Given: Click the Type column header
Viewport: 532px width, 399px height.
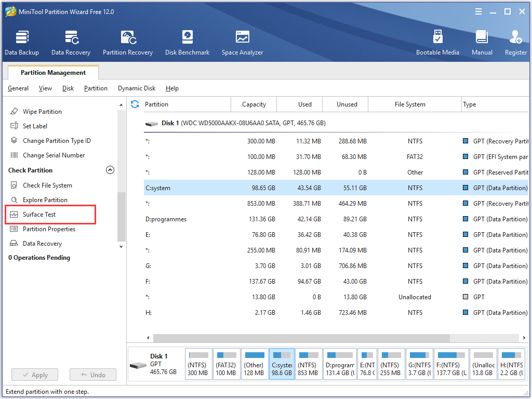Looking at the screenshot, I should (x=495, y=104).
